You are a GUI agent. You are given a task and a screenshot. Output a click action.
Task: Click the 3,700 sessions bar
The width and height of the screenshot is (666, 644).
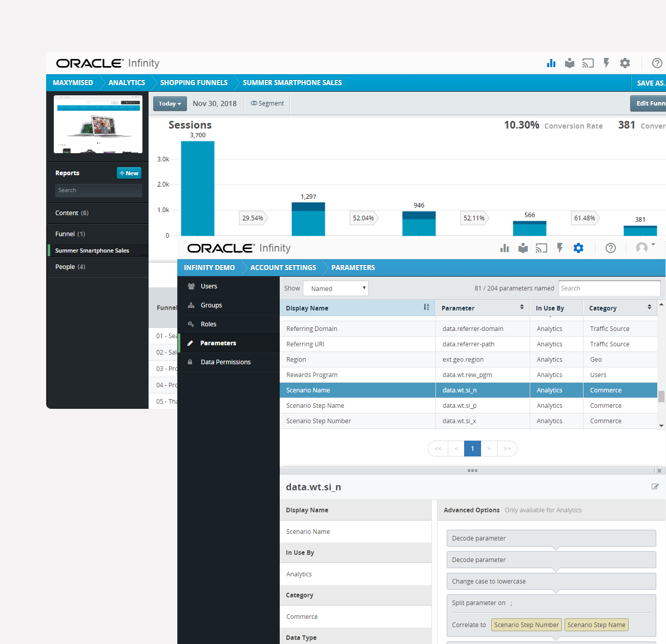198,189
